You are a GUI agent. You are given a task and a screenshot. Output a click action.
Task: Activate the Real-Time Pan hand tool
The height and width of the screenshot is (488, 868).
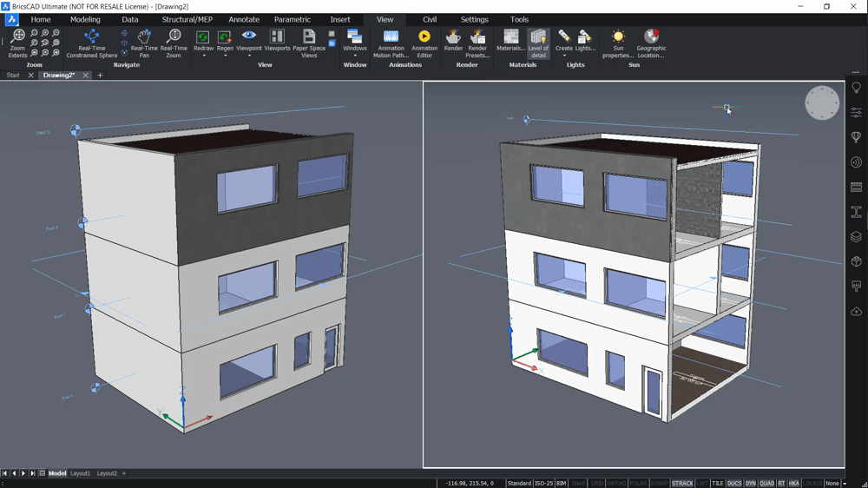point(144,43)
